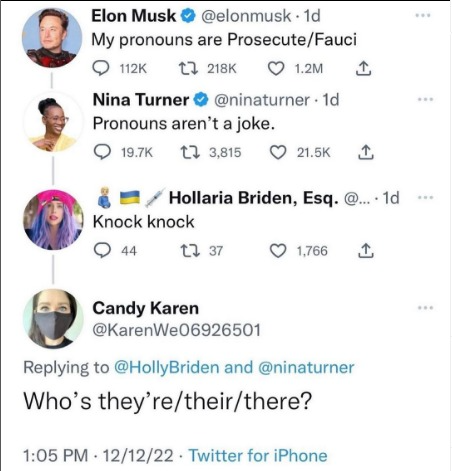Like Nina Turner's tweet
The image size is (452, 471).
(278, 153)
